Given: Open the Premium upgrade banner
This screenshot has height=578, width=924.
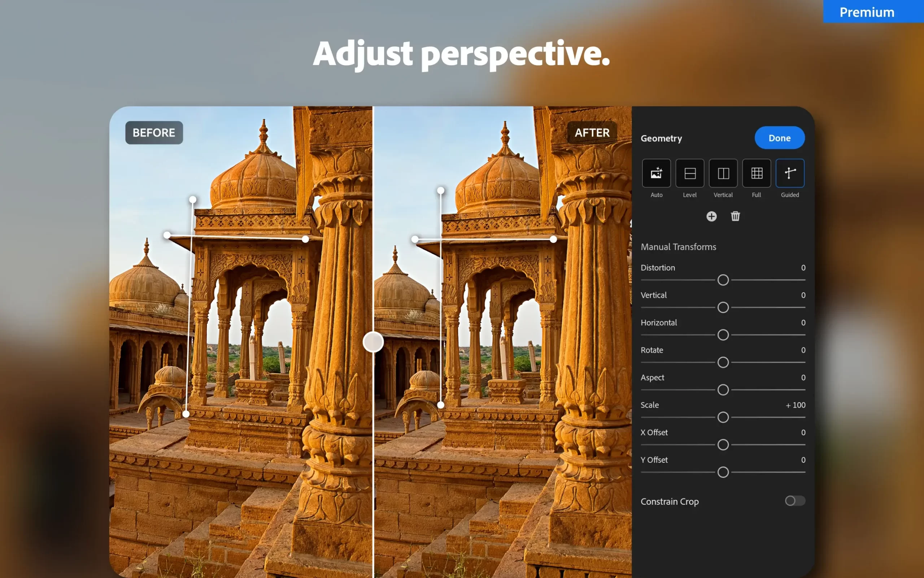Looking at the screenshot, I should pyautogui.click(x=867, y=12).
